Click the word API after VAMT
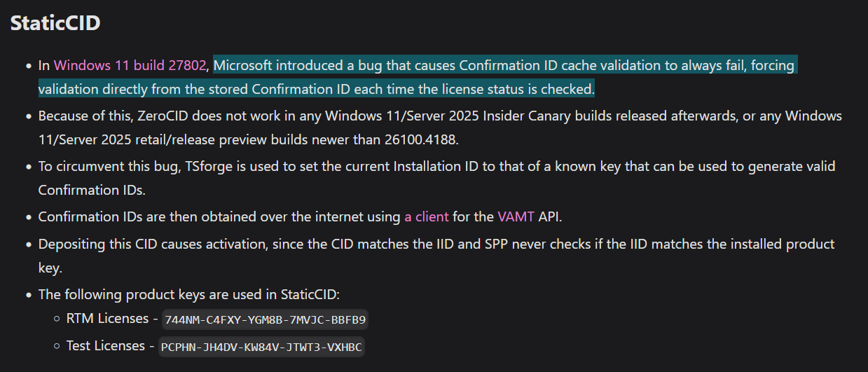This screenshot has height=372, width=868. click(x=550, y=217)
